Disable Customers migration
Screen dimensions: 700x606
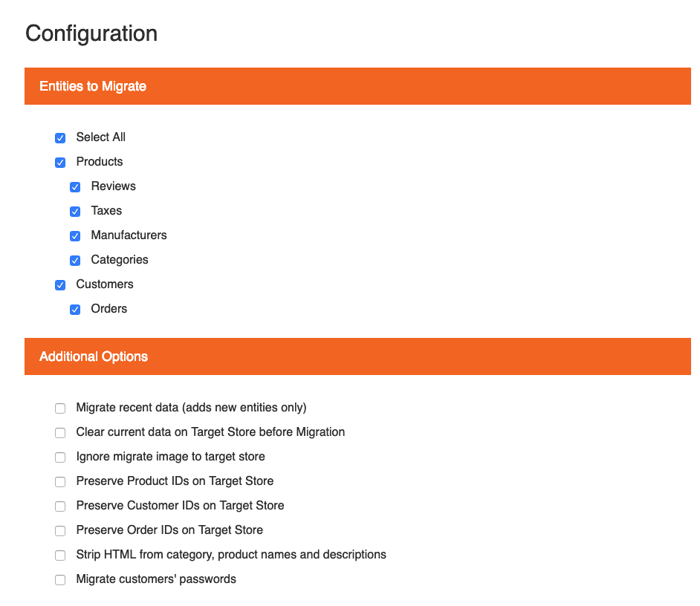coord(59,285)
